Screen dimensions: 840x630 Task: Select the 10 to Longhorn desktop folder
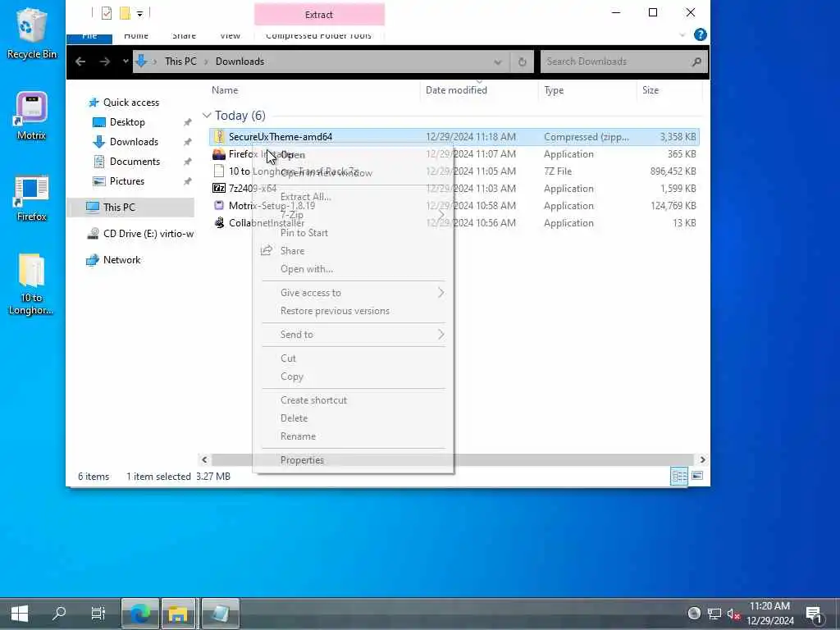coord(31,284)
